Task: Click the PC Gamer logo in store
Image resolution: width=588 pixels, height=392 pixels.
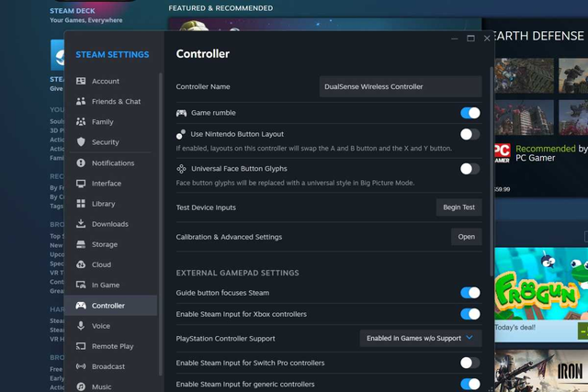Action: [502, 153]
